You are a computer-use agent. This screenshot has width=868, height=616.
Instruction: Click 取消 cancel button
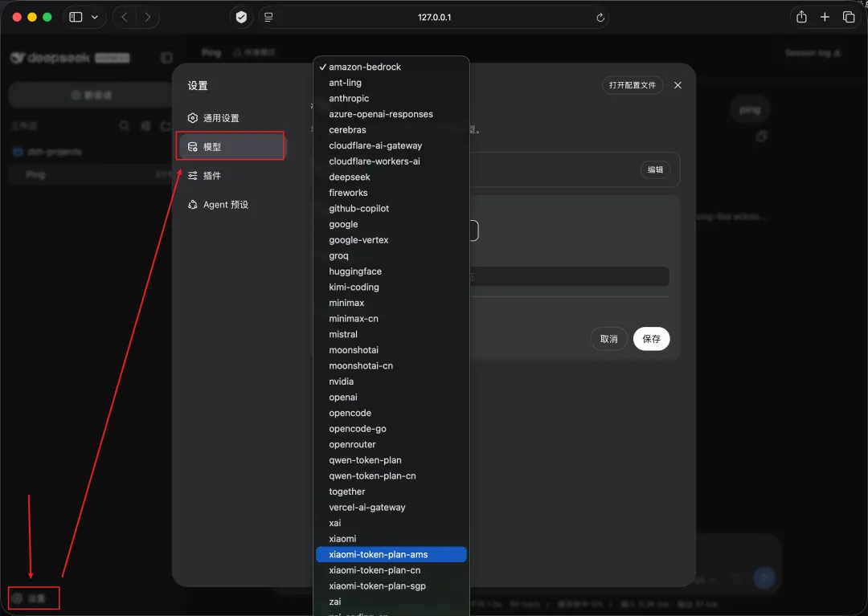tap(609, 339)
